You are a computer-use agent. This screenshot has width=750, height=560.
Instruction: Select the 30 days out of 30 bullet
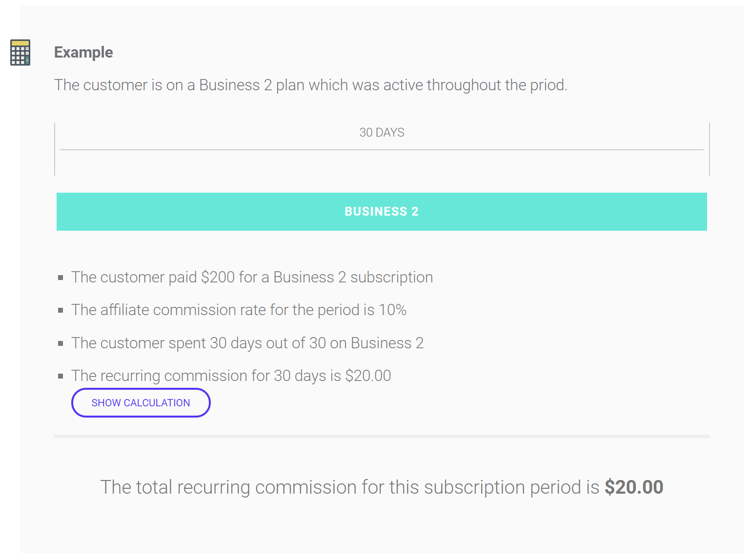tap(247, 343)
